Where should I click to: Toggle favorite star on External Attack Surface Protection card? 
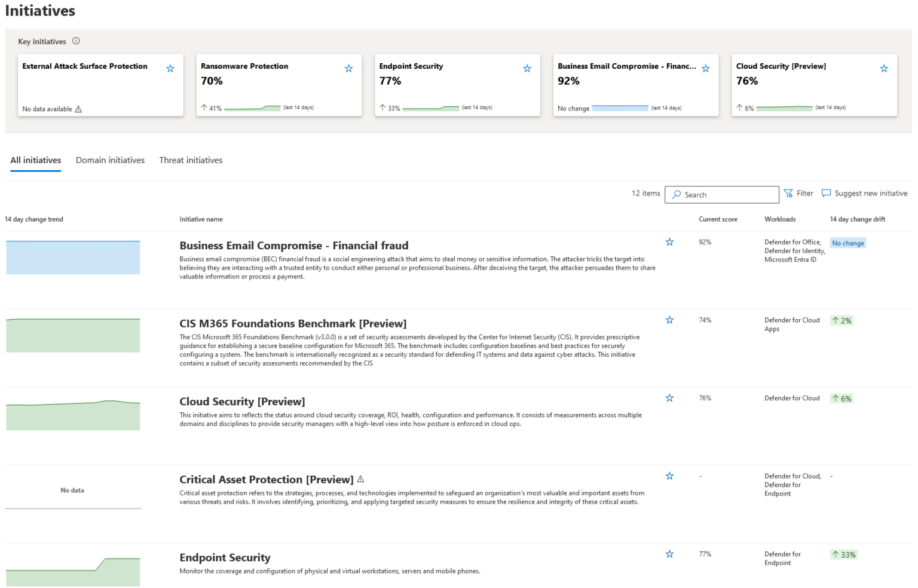pyautogui.click(x=170, y=69)
